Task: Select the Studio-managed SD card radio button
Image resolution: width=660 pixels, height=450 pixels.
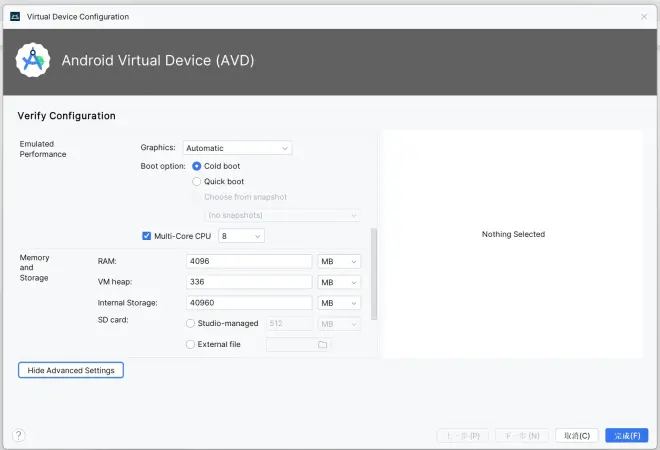Action: pyautogui.click(x=190, y=323)
